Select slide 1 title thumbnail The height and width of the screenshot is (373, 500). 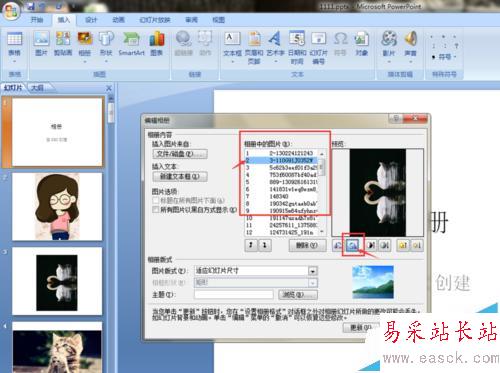point(57,131)
